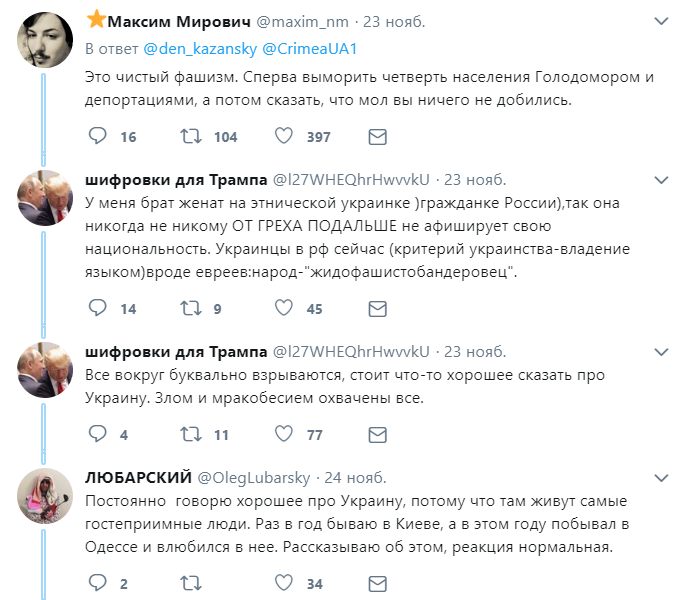The width and height of the screenshot is (687, 600).
Task: Like the tweet with 397 likes
Action: pyautogui.click(x=283, y=136)
